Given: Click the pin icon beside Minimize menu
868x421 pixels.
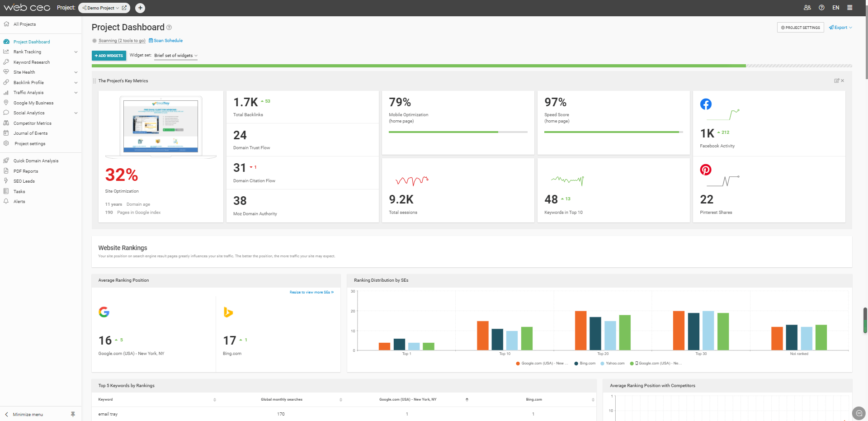Looking at the screenshot, I should click(x=73, y=414).
